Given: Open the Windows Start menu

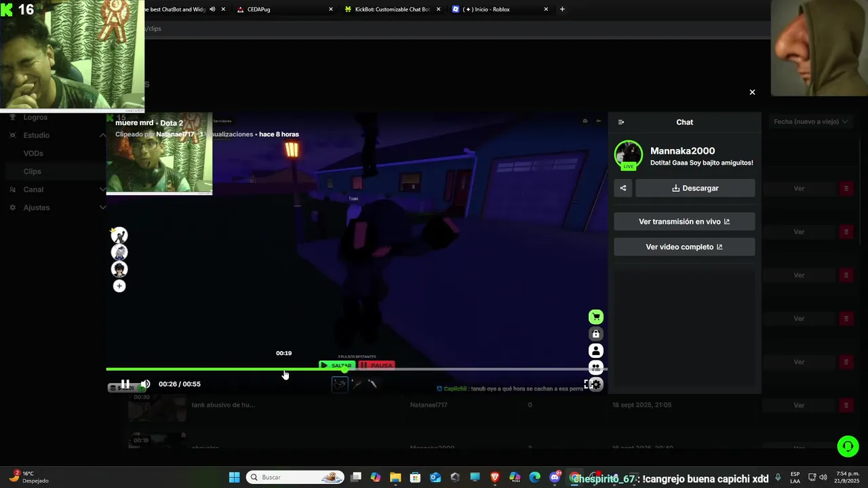Looking at the screenshot, I should pyautogui.click(x=234, y=477).
